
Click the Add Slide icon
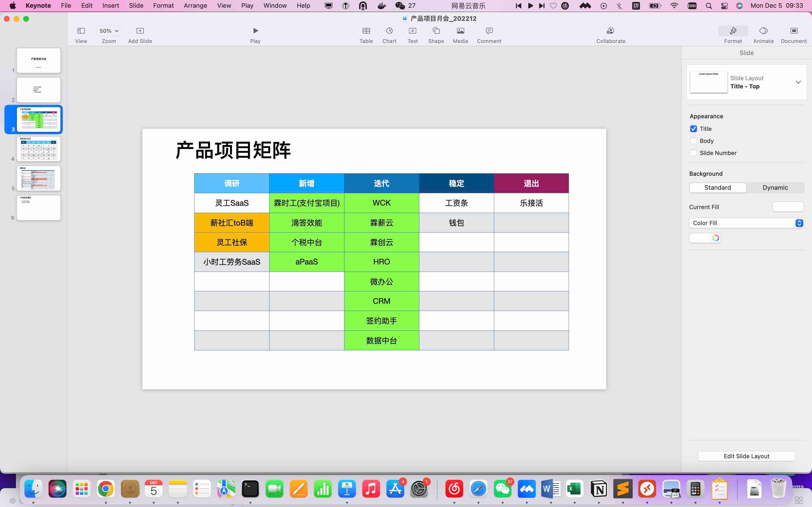point(140,31)
